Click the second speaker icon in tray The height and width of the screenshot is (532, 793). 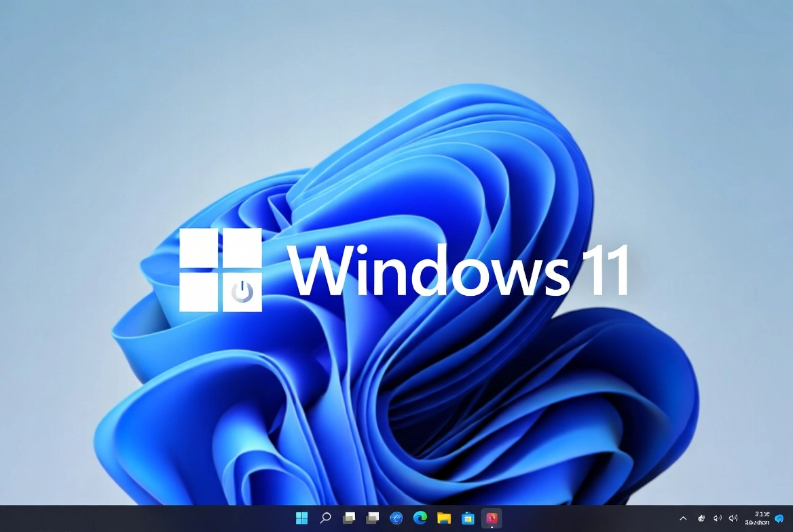coord(733,518)
